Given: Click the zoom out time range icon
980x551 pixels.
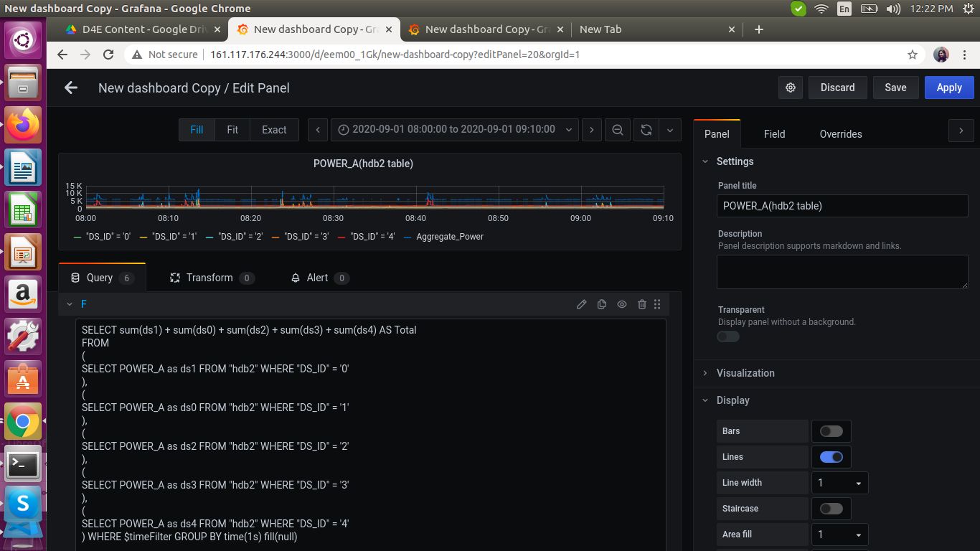Looking at the screenshot, I should (617, 130).
